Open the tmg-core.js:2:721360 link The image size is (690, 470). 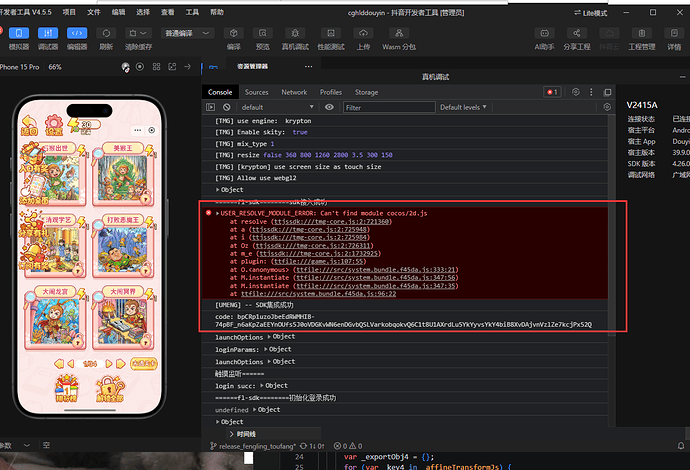[331, 221]
